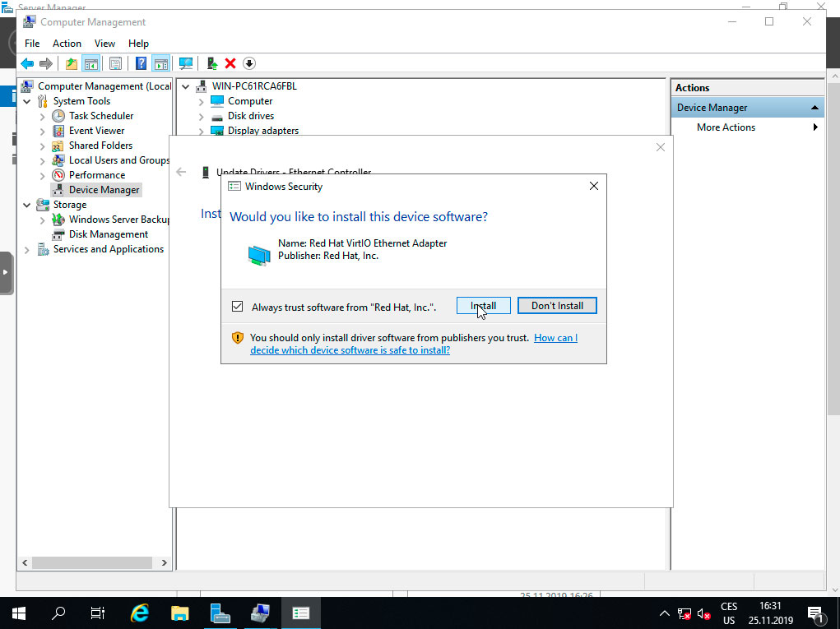Click the back navigation arrow in the toolbar
The image size is (840, 629).
[x=27, y=63]
